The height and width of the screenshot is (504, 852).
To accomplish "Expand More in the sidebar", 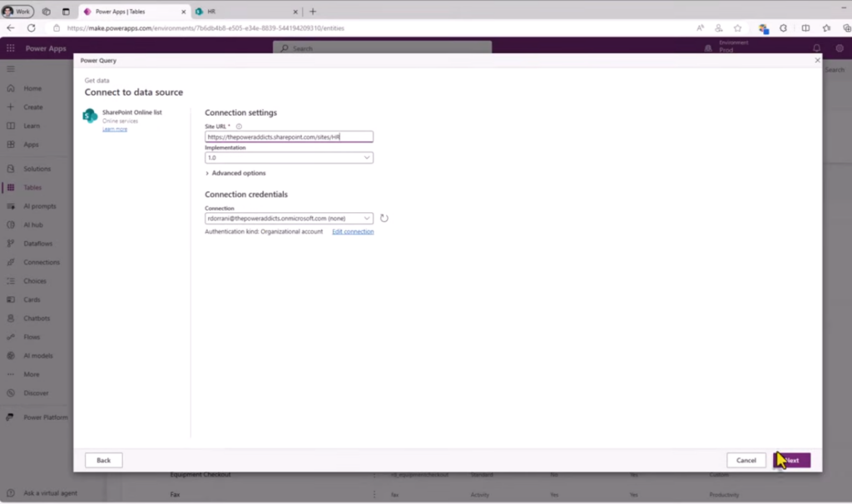I will click(32, 375).
